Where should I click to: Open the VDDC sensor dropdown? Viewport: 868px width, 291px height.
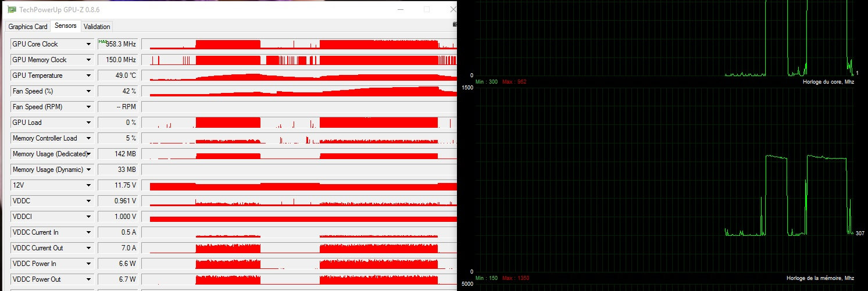point(89,201)
